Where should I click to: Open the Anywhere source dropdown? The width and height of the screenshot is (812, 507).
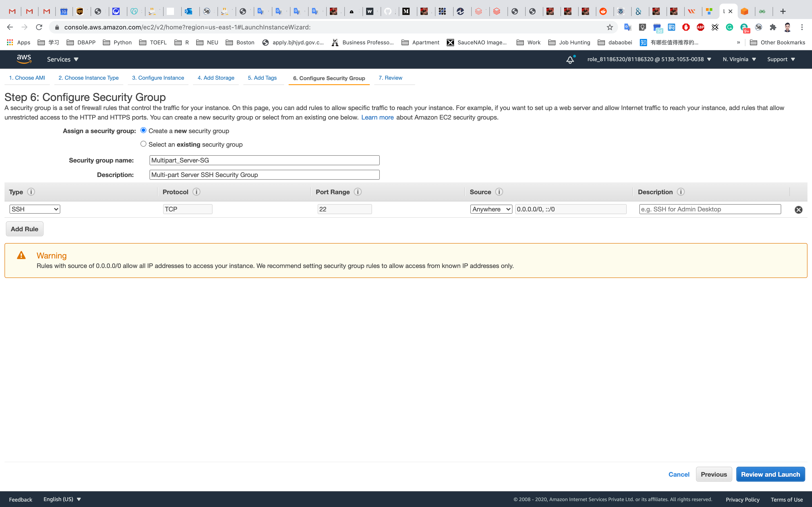491,209
